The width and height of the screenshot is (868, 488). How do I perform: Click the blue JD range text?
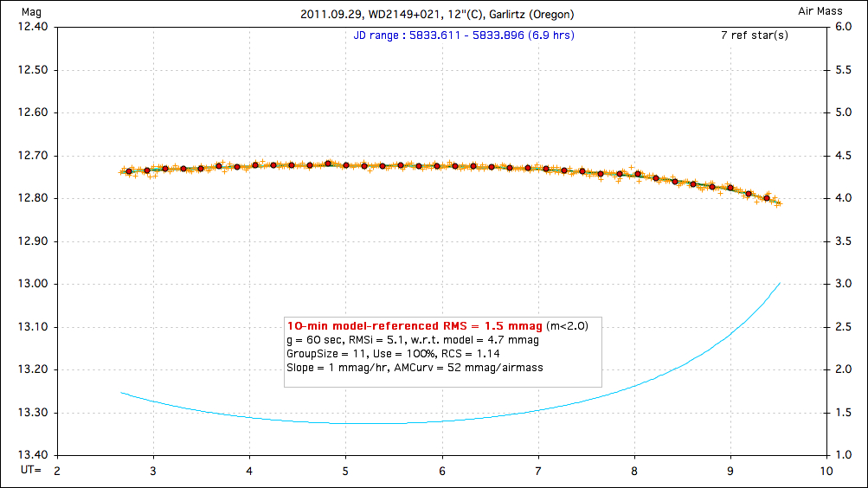[x=464, y=35]
